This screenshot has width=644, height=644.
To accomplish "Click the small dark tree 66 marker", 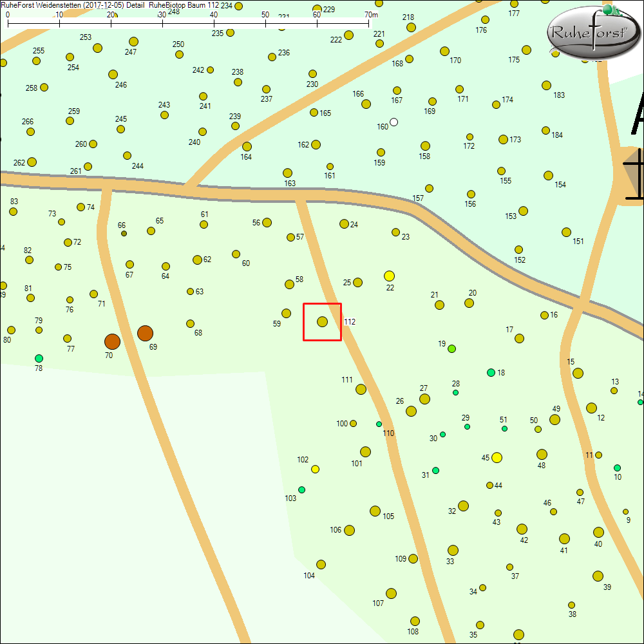I will click(124, 233).
